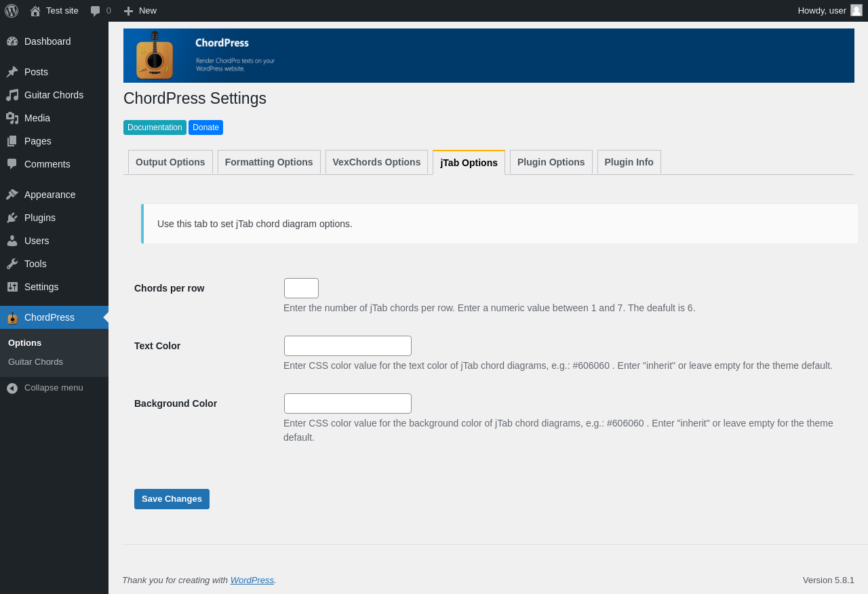Click the ChordPress banner guitar logo
This screenshot has width=868, height=594.
155,56
